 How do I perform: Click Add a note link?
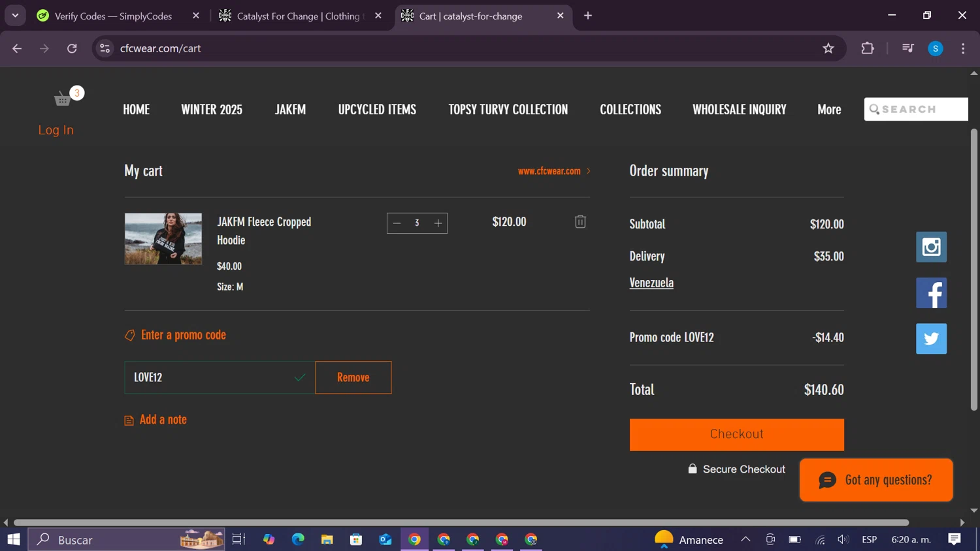point(163,420)
